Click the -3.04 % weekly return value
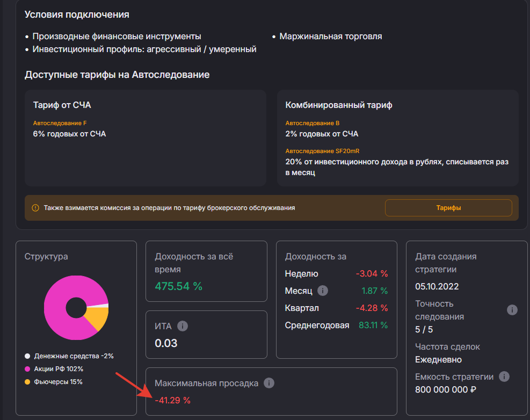 (372, 273)
